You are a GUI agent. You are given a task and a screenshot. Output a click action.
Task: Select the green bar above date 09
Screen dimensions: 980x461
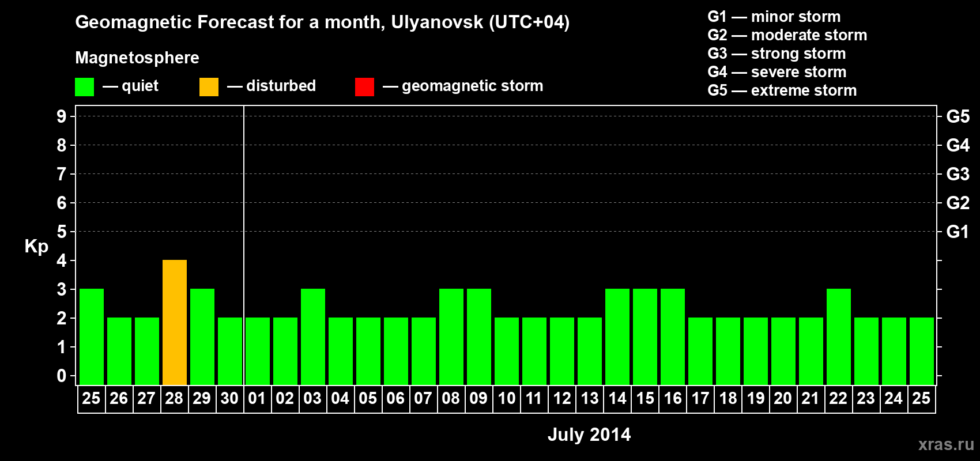479,337
